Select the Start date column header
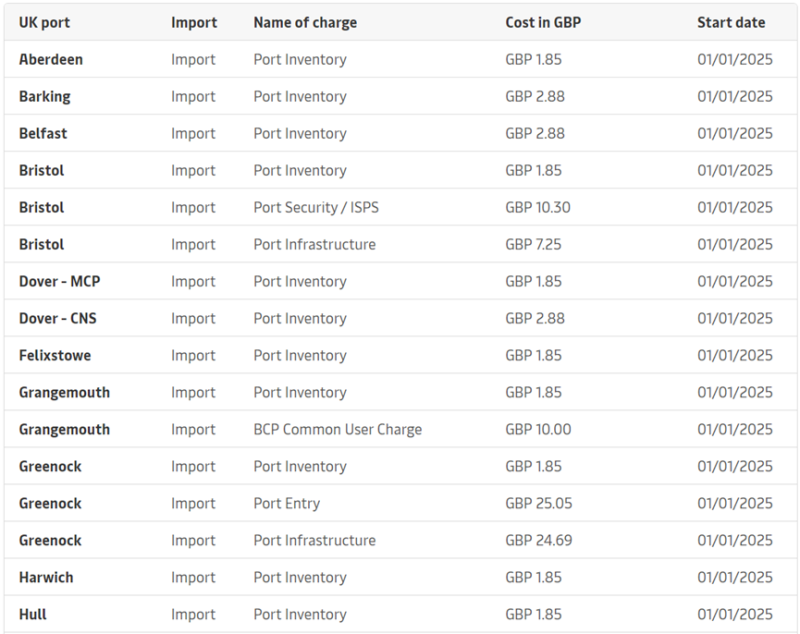Screen dimensions: 800x634 tap(731, 22)
